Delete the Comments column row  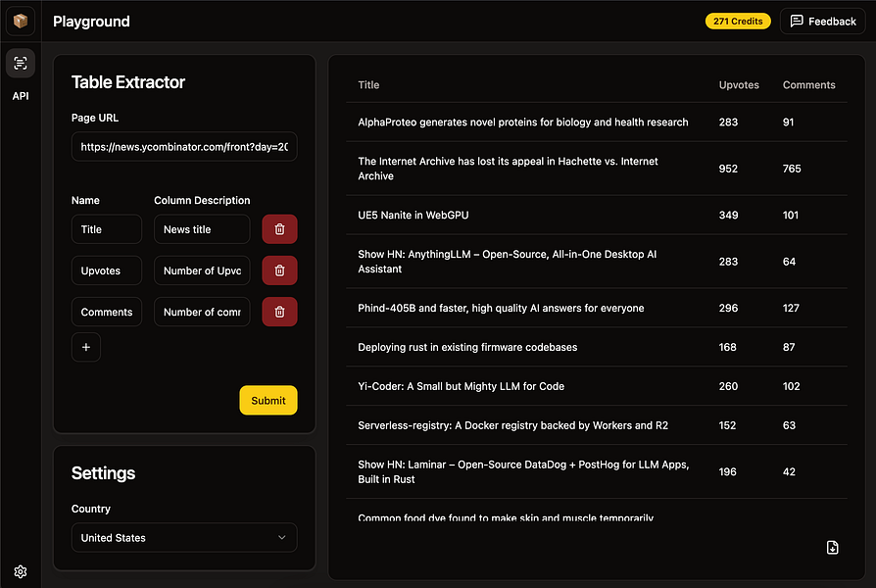pyautogui.click(x=279, y=312)
